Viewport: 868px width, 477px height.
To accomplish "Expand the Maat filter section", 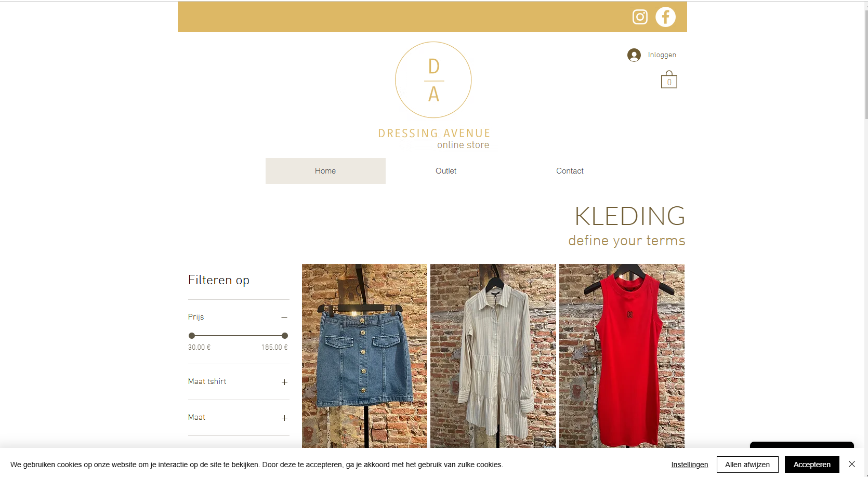I will [x=284, y=418].
